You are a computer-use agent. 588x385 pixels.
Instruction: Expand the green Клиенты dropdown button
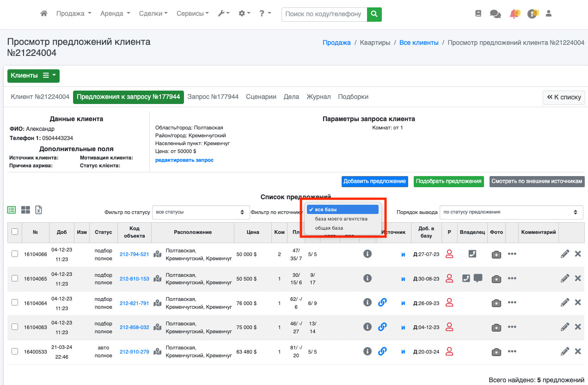33,76
